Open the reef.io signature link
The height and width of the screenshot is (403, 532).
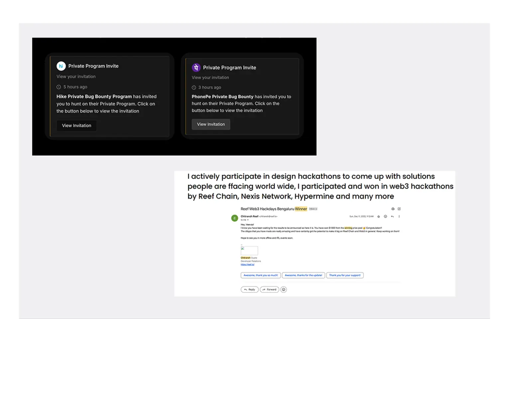pos(247,265)
